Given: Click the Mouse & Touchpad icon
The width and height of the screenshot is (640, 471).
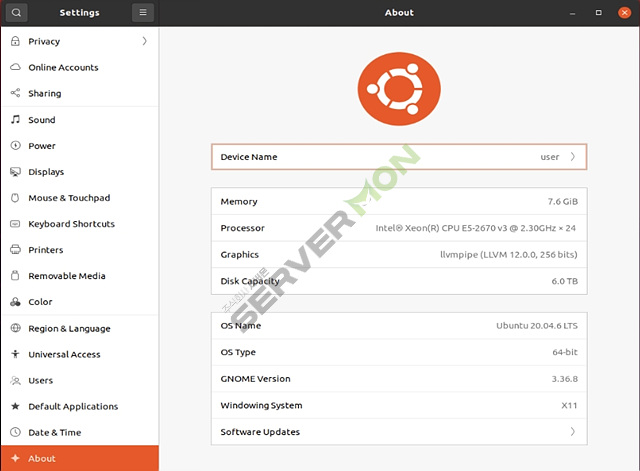Looking at the screenshot, I should pos(15,198).
